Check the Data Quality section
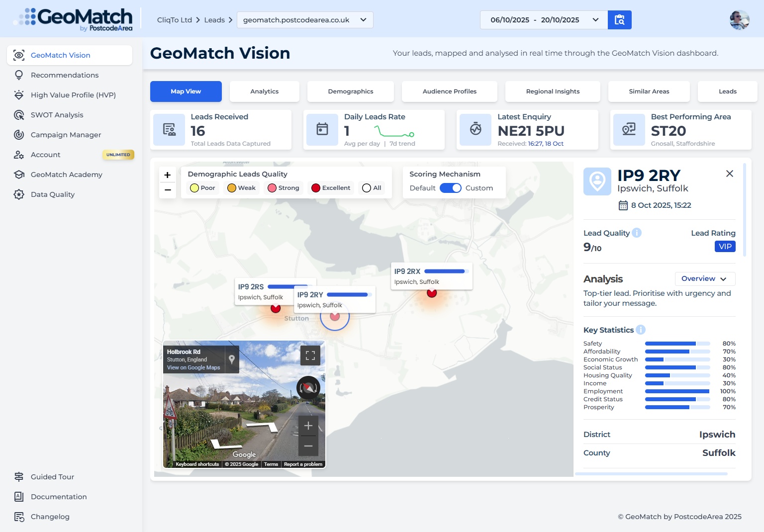The width and height of the screenshot is (764, 532). pos(18,194)
